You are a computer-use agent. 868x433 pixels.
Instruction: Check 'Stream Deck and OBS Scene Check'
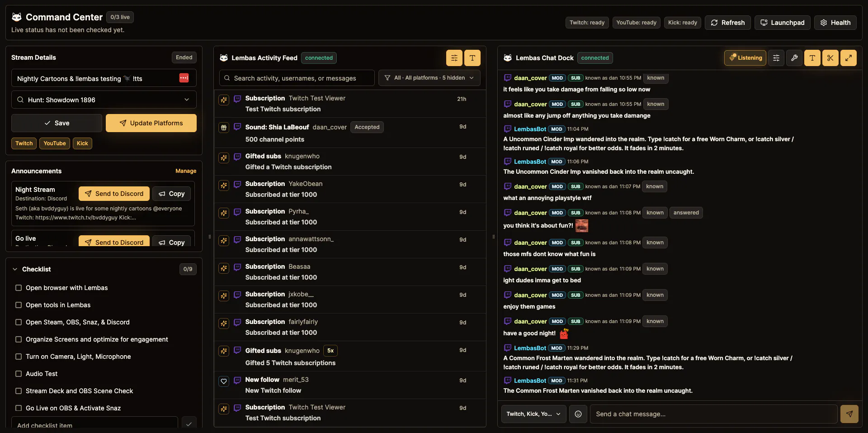pyautogui.click(x=19, y=391)
